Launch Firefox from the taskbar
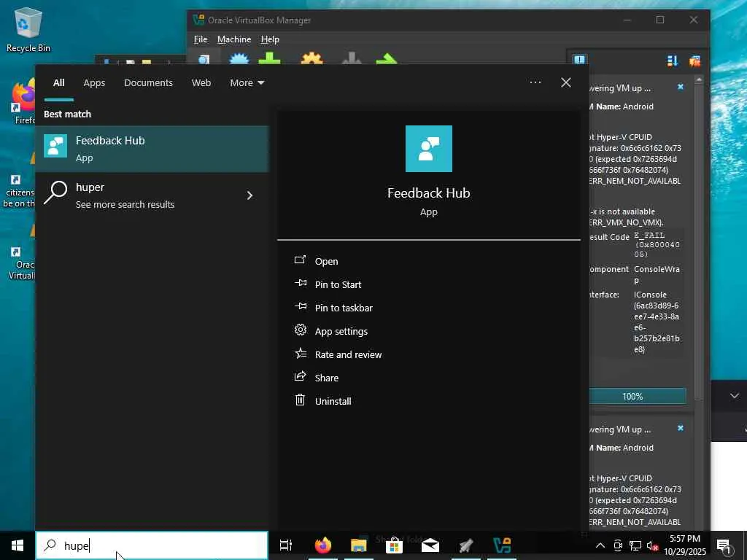 [x=323, y=545]
